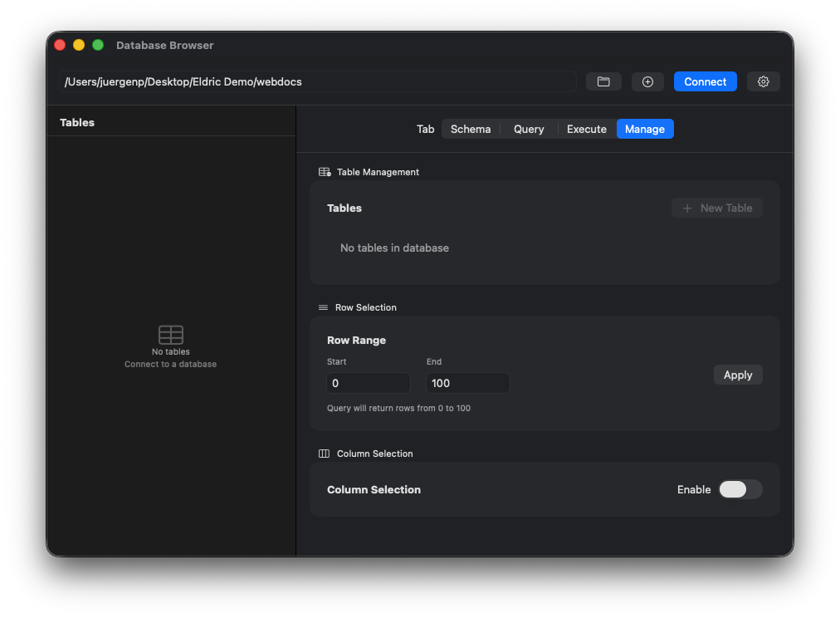The width and height of the screenshot is (840, 618).
Task: Select the End value of 100
Action: click(467, 383)
